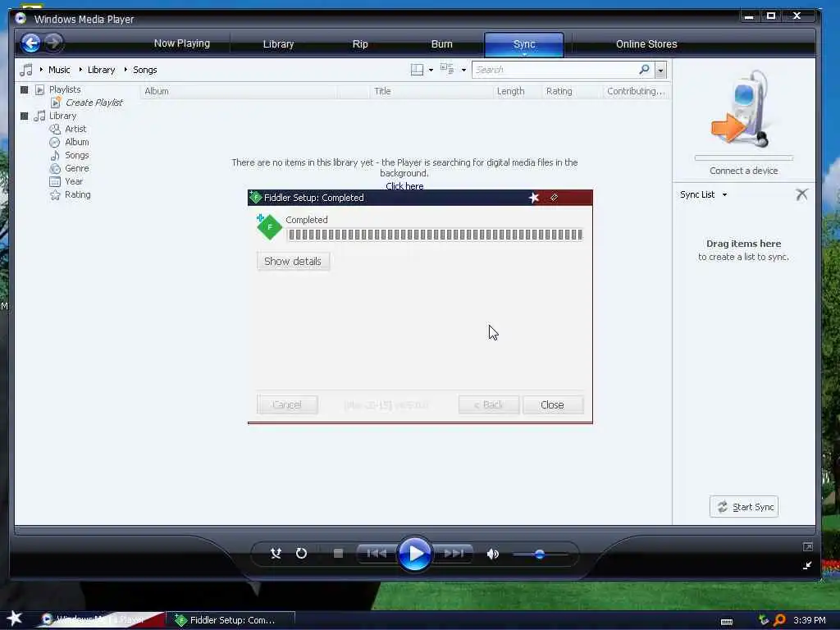Screen dimensions: 840x630
Task: Click the Previous track button
Action: click(377, 554)
